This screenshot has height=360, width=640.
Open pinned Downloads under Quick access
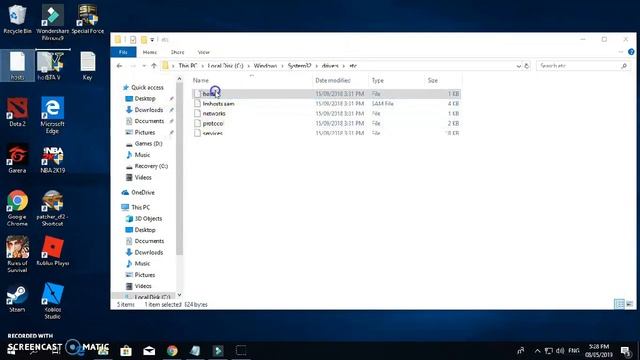(x=149, y=110)
